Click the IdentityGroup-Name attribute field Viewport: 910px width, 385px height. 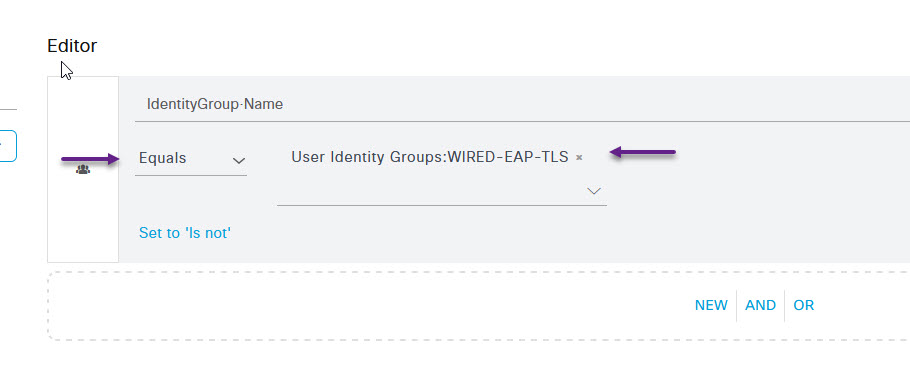point(522,105)
